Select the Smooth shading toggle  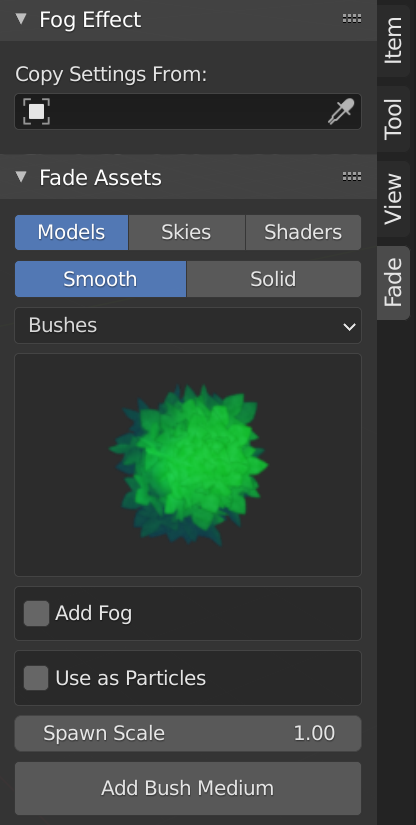100,279
